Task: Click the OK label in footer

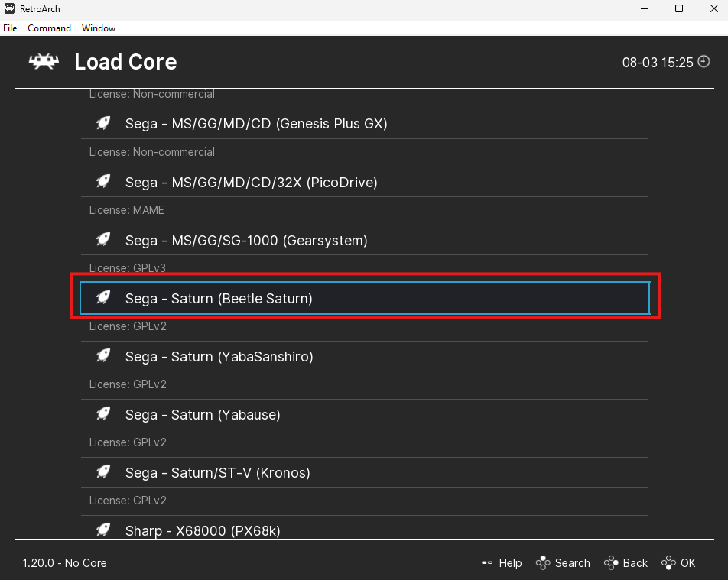Action: pos(688,563)
